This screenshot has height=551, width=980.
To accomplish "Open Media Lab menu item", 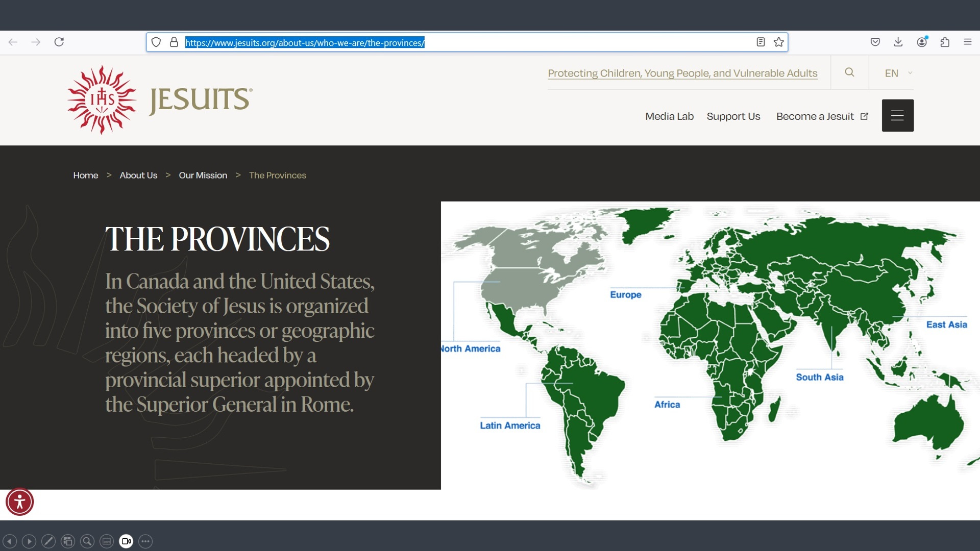I will (x=669, y=116).
